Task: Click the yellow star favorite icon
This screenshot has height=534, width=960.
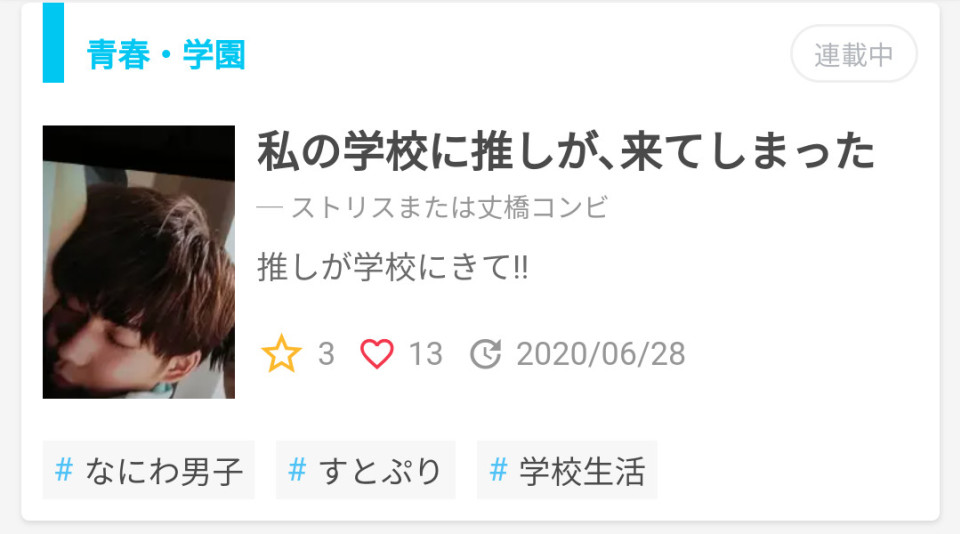Action: (x=282, y=354)
